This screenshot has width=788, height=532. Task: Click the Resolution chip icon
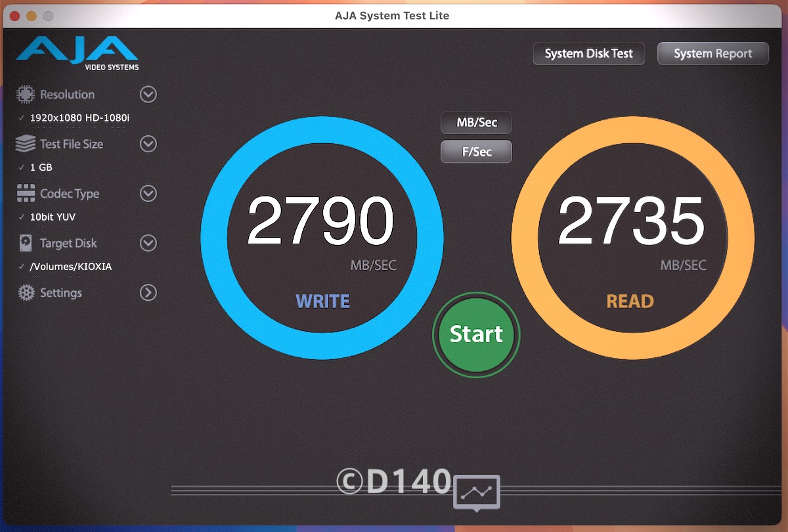tap(26, 95)
